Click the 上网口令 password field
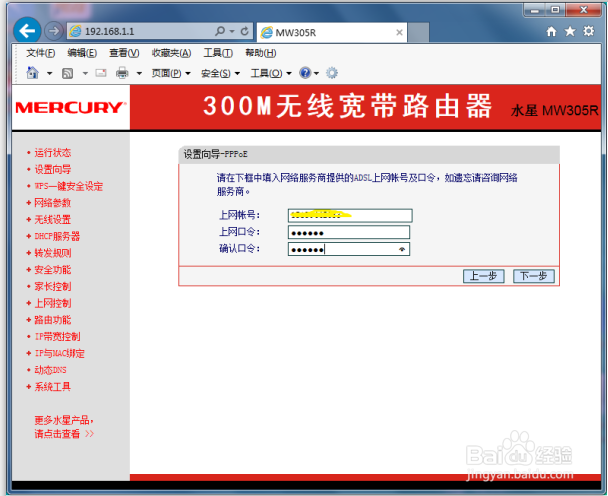This screenshot has width=608, height=496. pos(349,232)
